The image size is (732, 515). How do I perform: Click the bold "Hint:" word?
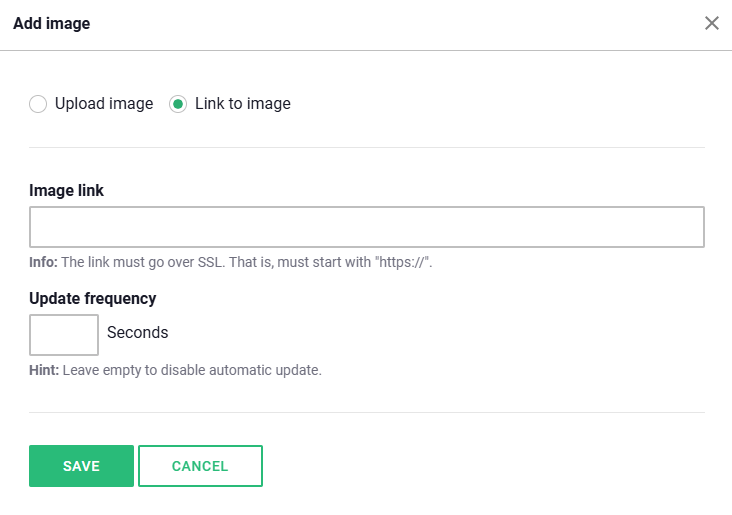tap(44, 370)
